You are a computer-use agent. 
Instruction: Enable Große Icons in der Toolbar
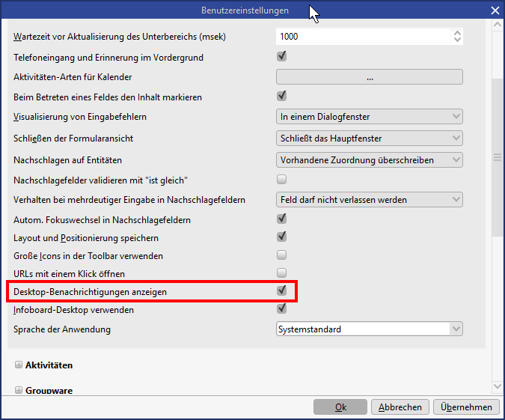coord(282,255)
